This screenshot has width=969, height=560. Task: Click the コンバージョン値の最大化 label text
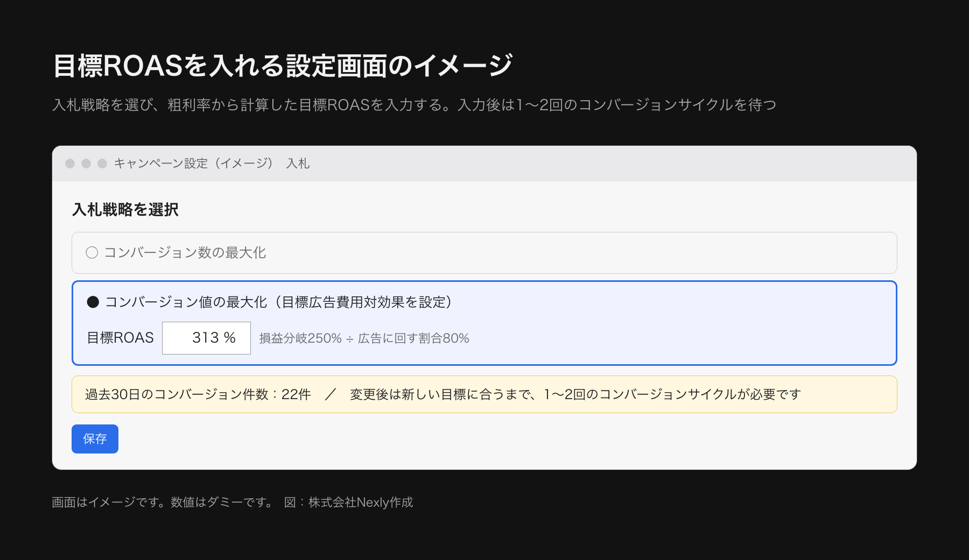[279, 302]
